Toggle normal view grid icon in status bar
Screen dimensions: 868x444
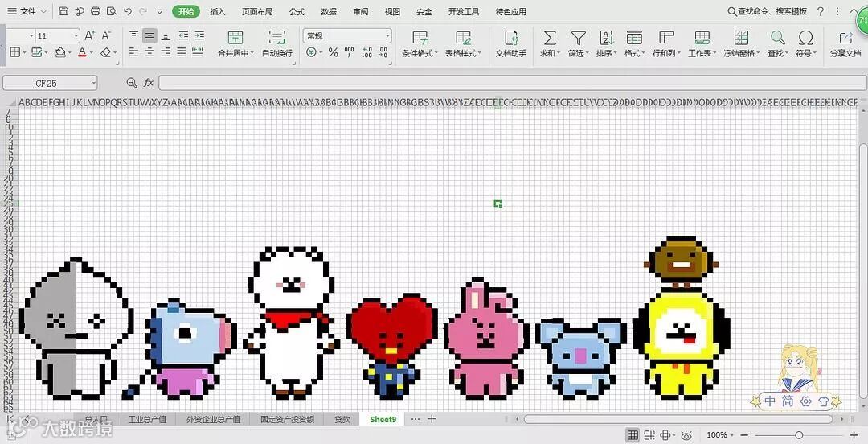pos(633,434)
